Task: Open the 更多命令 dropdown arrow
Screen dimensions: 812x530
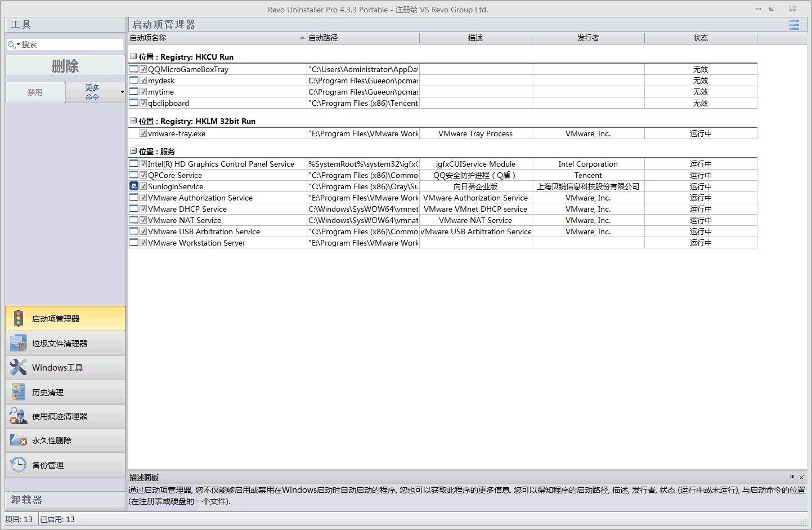Action: pos(122,92)
